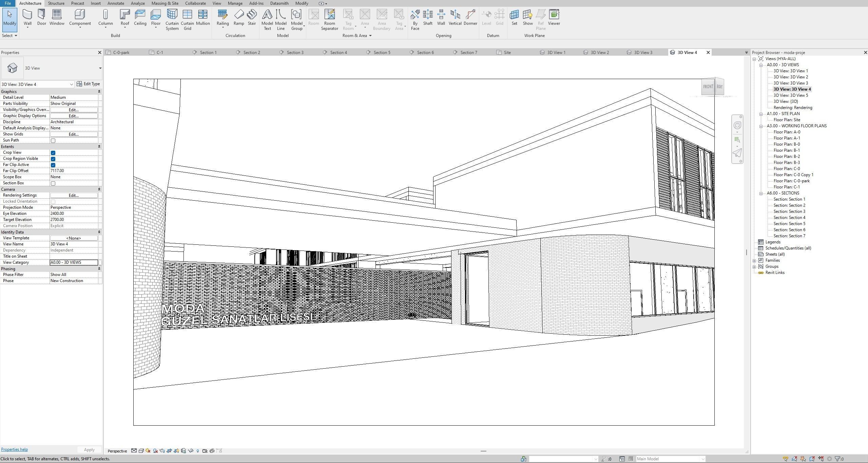868x463 pixels.
Task: Click the Edit Type button
Action: pyautogui.click(x=88, y=84)
